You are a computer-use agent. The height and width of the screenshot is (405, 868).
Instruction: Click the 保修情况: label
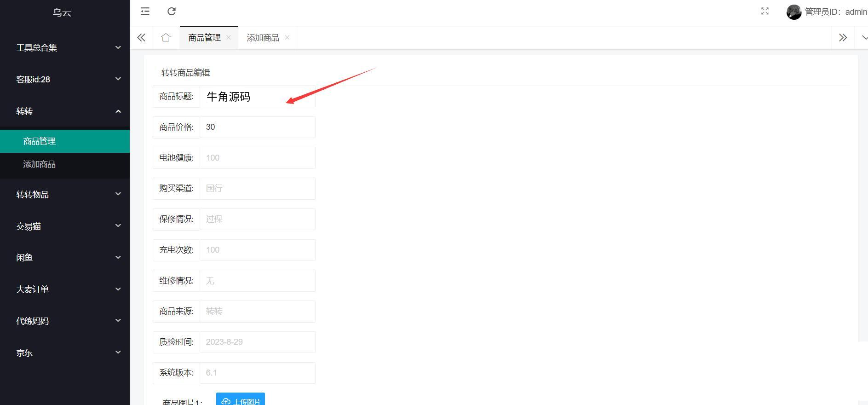[177, 219]
